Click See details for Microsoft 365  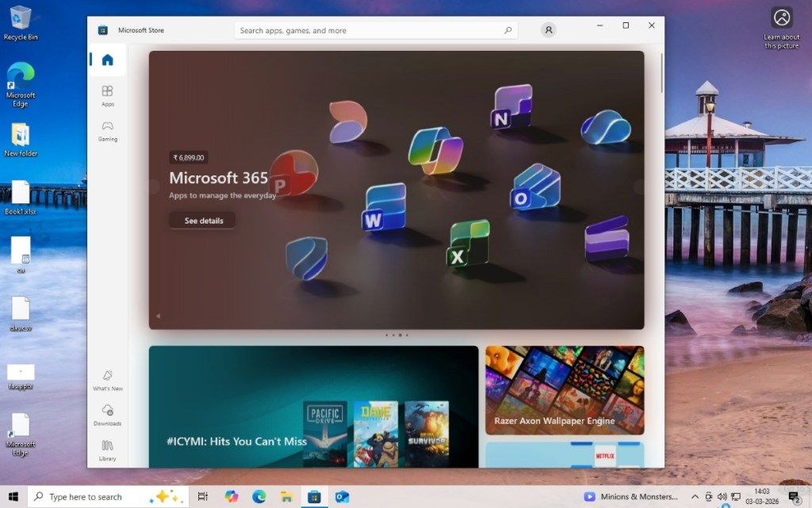[201, 221]
